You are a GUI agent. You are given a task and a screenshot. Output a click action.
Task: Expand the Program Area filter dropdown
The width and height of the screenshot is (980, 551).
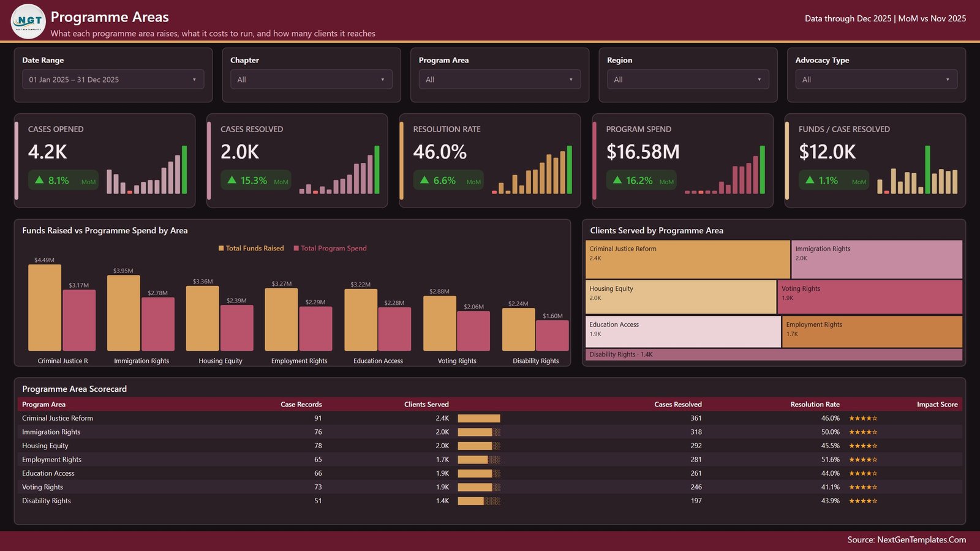pyautogui.click(x=500, y=80)
